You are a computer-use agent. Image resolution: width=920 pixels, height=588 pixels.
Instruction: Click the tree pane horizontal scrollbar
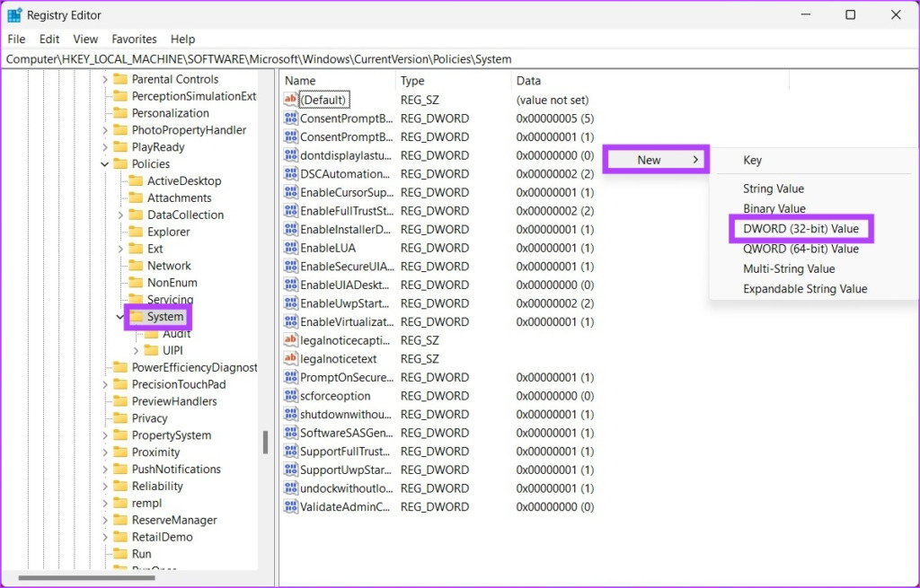pyautogui.click(x=87, y=578)
